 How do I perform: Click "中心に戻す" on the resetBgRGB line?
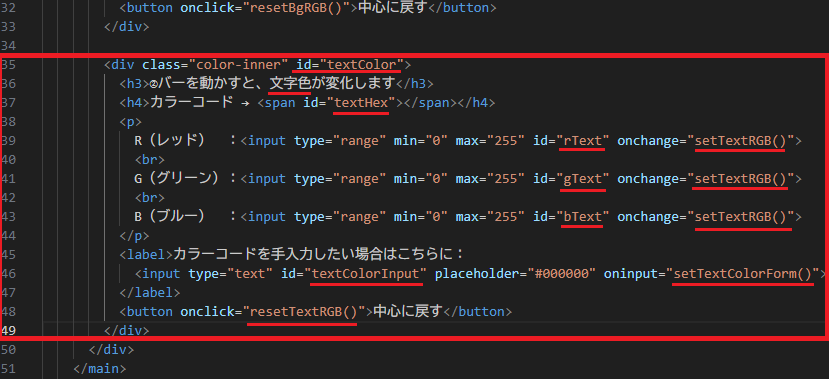(x=392, y=8)
